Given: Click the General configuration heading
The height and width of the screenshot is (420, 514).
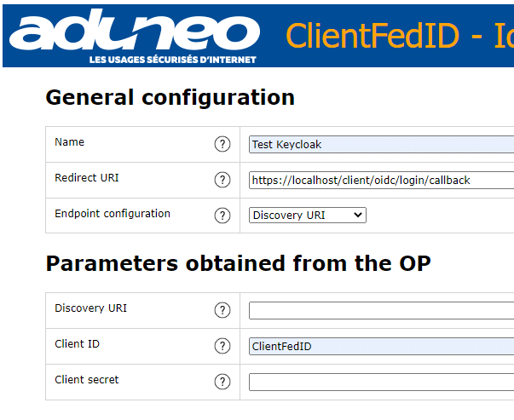Looking at the screenshot, I should click(170, 98).
